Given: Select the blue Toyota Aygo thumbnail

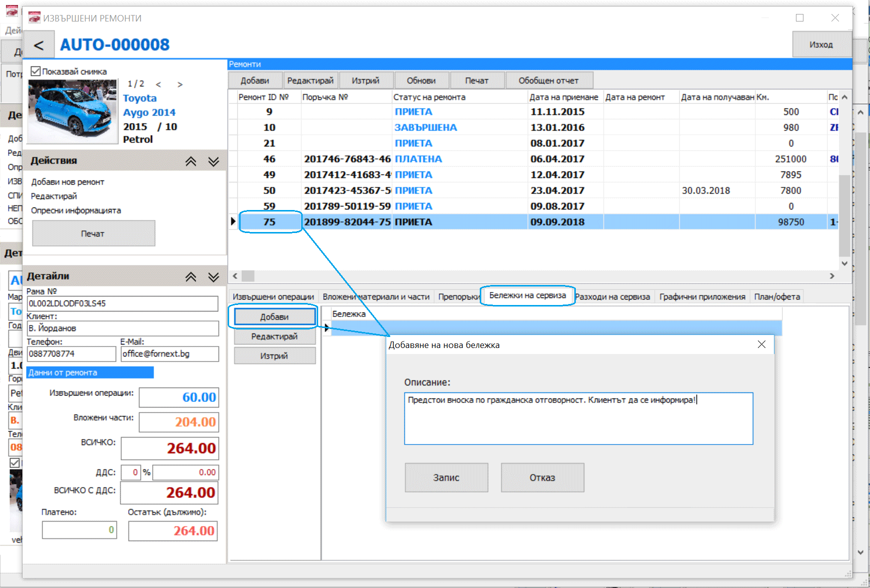Looking at the screenshot, I should tap(73, 111).
